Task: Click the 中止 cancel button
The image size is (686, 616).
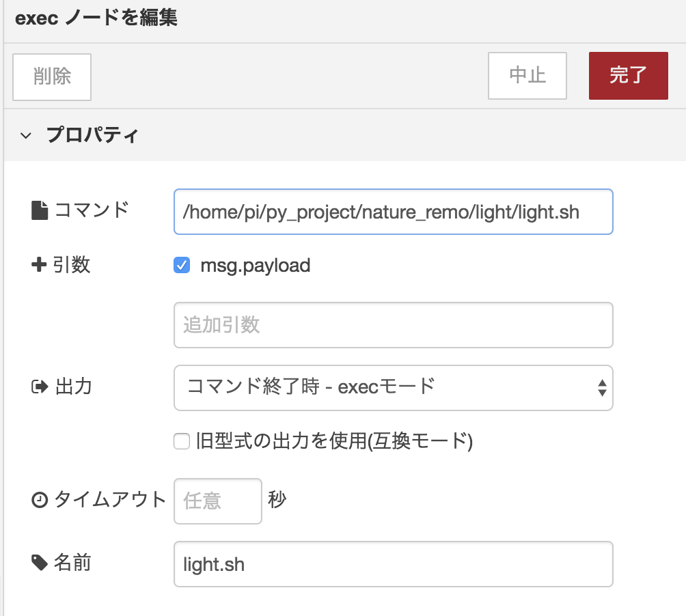Action: click(x=527, y=75)
